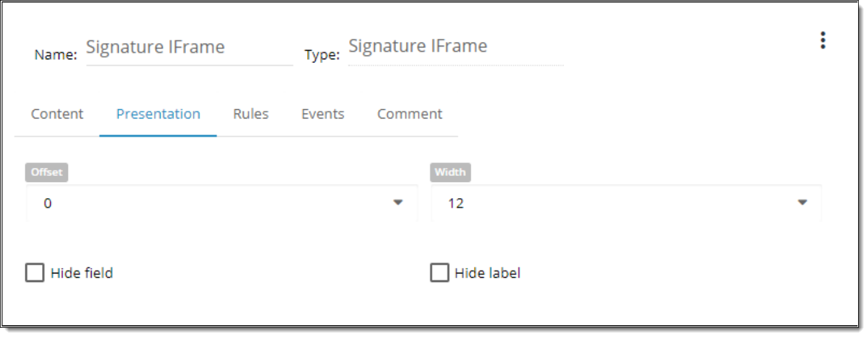The height and width of the screenshot is (337, 868).
Task: Tick the Hide label checkbox
Action: point(439,273)
